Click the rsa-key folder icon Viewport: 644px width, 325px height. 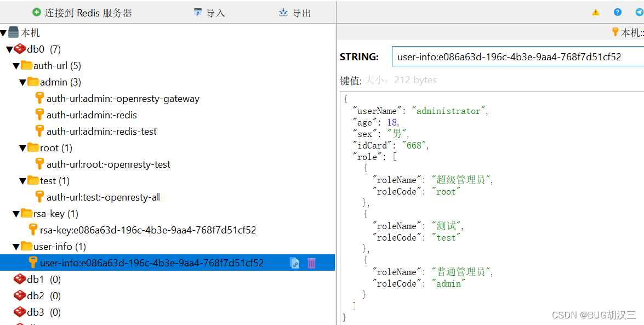coord(27,213)
